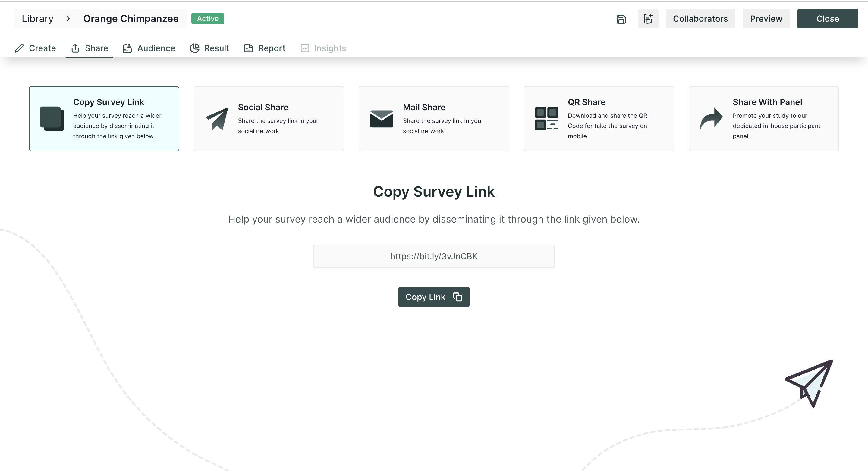Switch to the Create tab
This screenshot has height=471, width=868.
pos(35,48)
